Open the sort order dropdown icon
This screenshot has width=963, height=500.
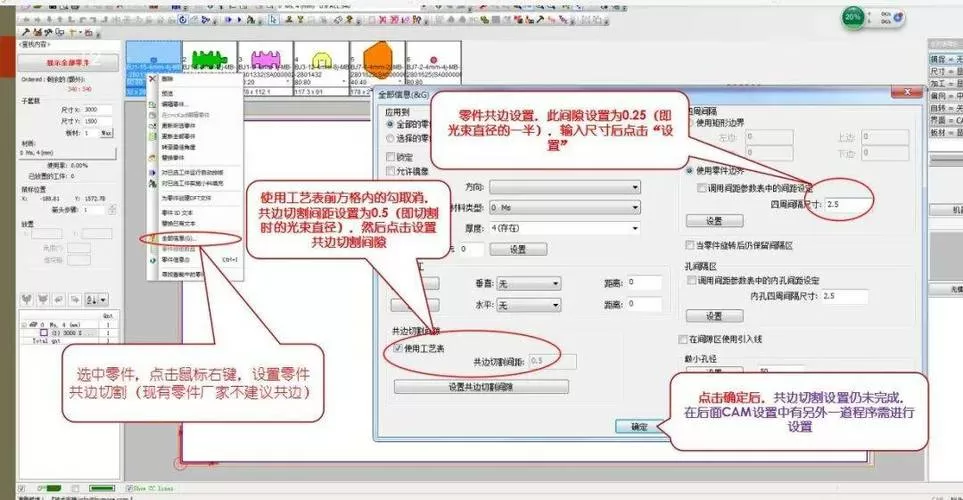(x=96, y=300)
